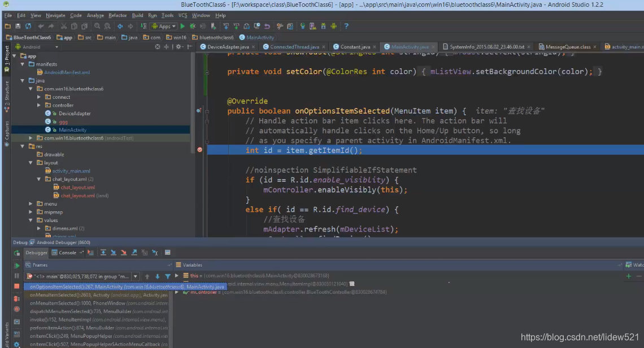Click the Debug app bug icon
The width and height of the screenshot is (644, 348).
pyautogui.click(x=192, y=27)
